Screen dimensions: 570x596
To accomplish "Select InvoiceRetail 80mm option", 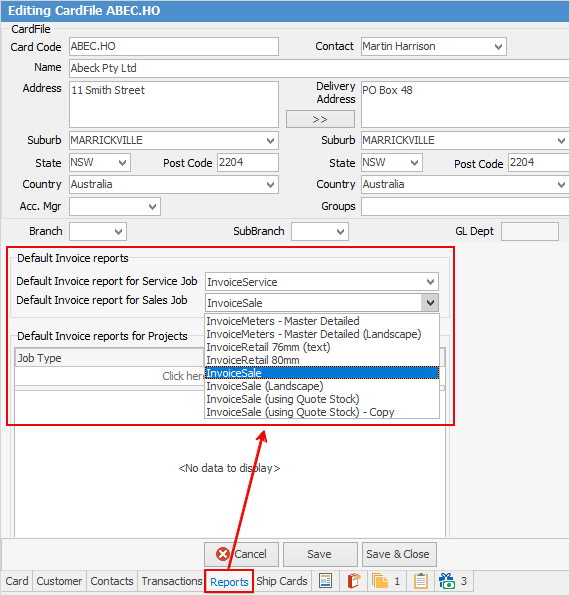I will [x=322, y=360].
